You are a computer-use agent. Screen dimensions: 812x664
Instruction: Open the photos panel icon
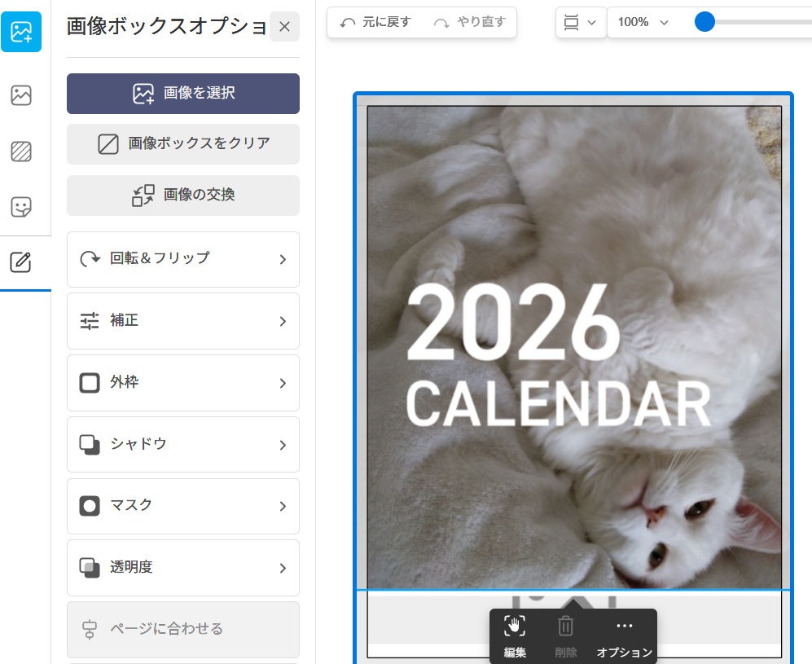click(x=21, y=95)
